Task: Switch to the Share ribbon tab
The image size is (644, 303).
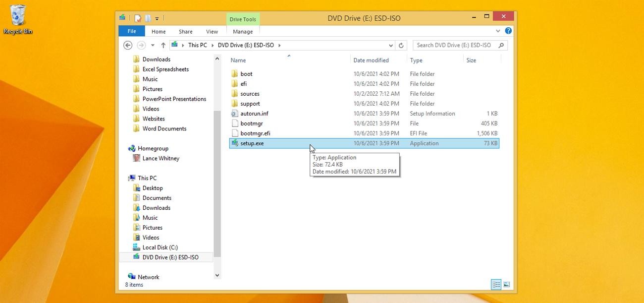Action: (186, 31)
